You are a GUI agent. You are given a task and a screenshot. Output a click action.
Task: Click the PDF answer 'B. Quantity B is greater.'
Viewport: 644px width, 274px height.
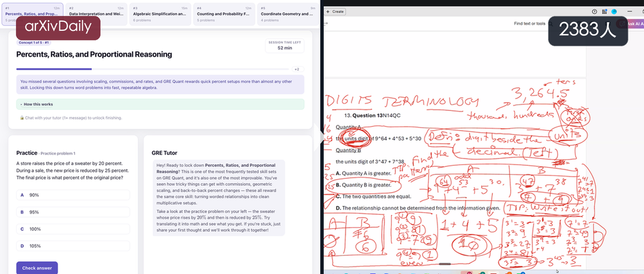coord(363,185)
